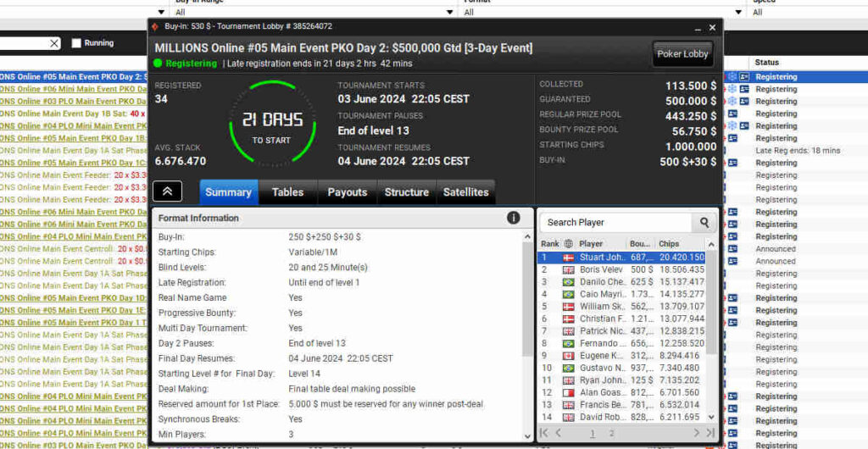Click the Poker Lobby button

pyautogui.click(x=682, y=54)
